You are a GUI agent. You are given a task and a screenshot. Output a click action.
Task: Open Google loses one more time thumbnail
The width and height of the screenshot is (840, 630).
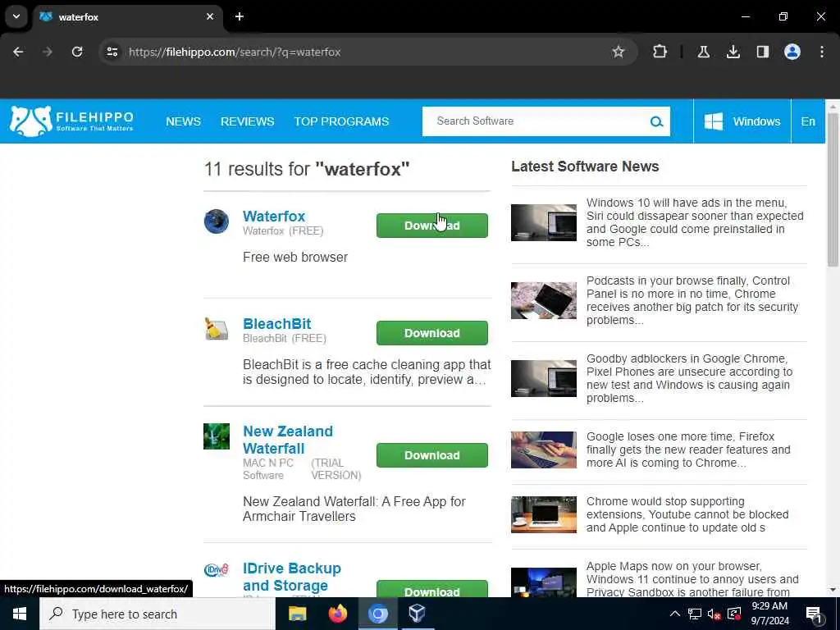[544, 450]
